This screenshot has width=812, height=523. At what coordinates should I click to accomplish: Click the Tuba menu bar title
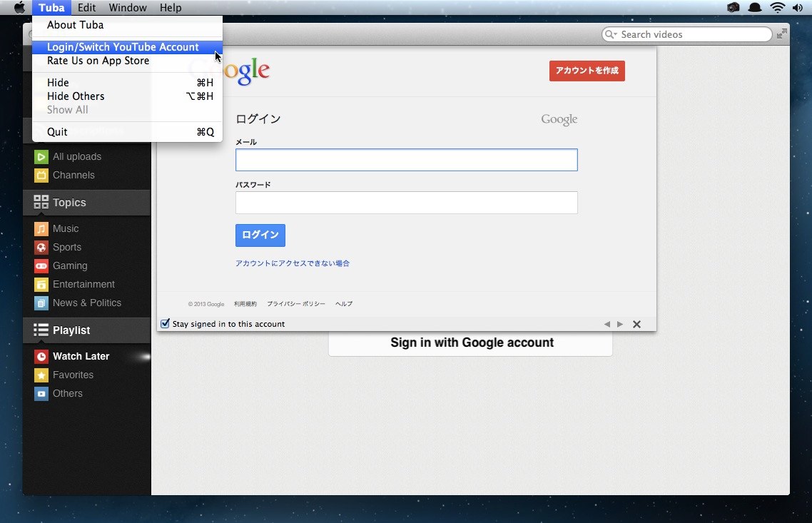point(52,7)
